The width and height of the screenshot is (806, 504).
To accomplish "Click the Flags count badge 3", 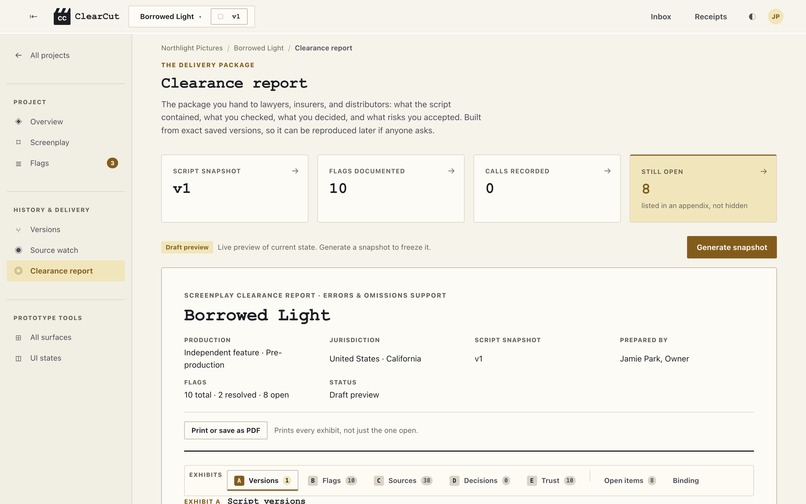I will (112, 163).
